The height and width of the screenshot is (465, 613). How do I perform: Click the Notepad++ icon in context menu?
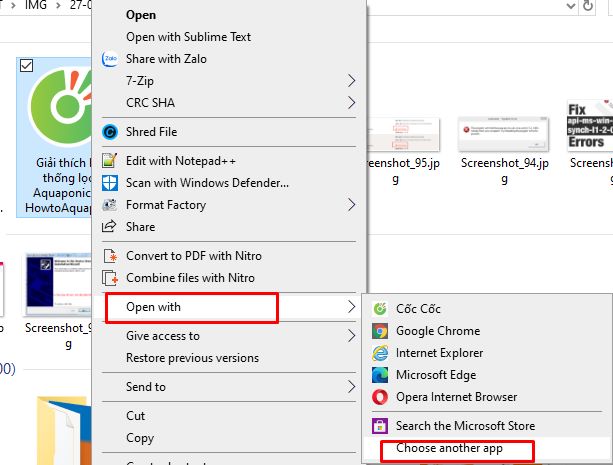109,161
